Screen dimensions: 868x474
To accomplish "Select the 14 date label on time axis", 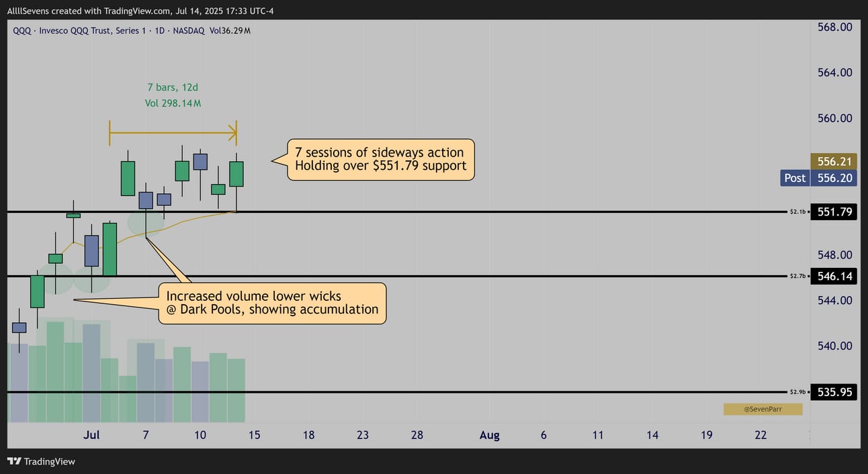I will [x=652, y=435].
